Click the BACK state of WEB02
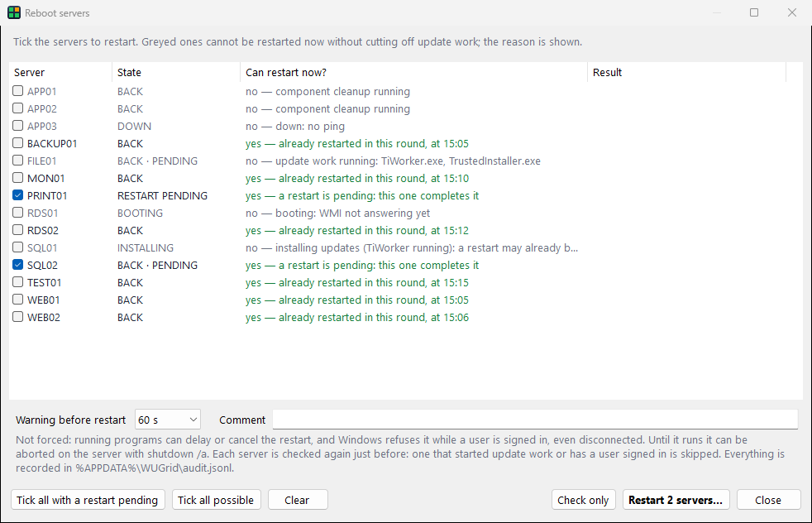This screenshot has width=812, height=523. [x=130, y=317]
